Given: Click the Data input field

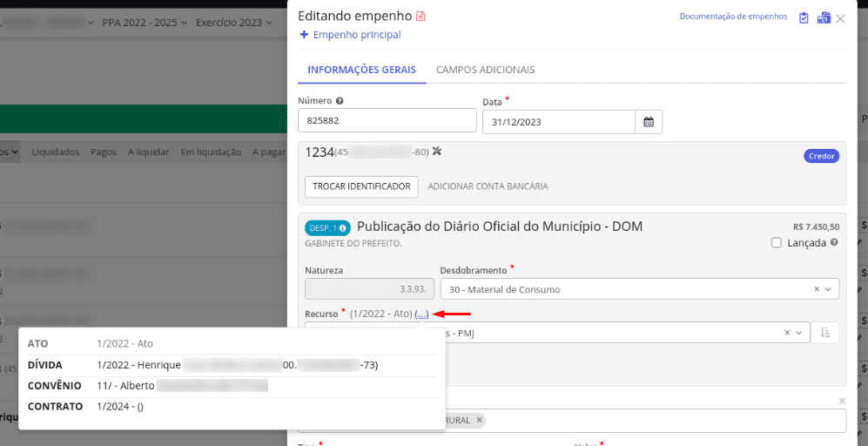Looking at the screenshot, I should coord(559,122).
